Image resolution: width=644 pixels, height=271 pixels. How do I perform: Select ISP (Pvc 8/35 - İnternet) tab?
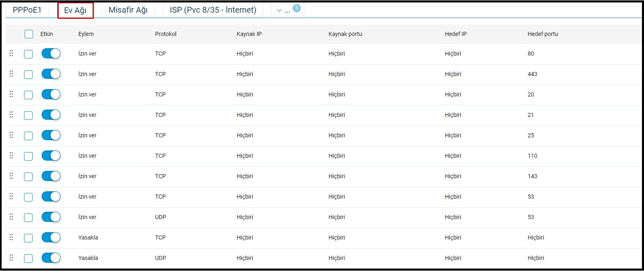[x=213, y=10]
